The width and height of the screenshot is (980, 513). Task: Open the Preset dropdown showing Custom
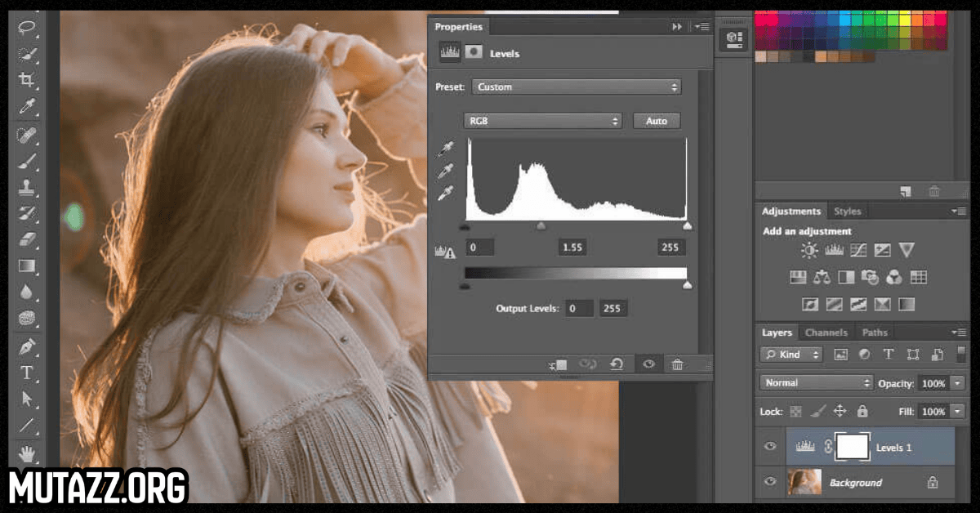(576, 87)
